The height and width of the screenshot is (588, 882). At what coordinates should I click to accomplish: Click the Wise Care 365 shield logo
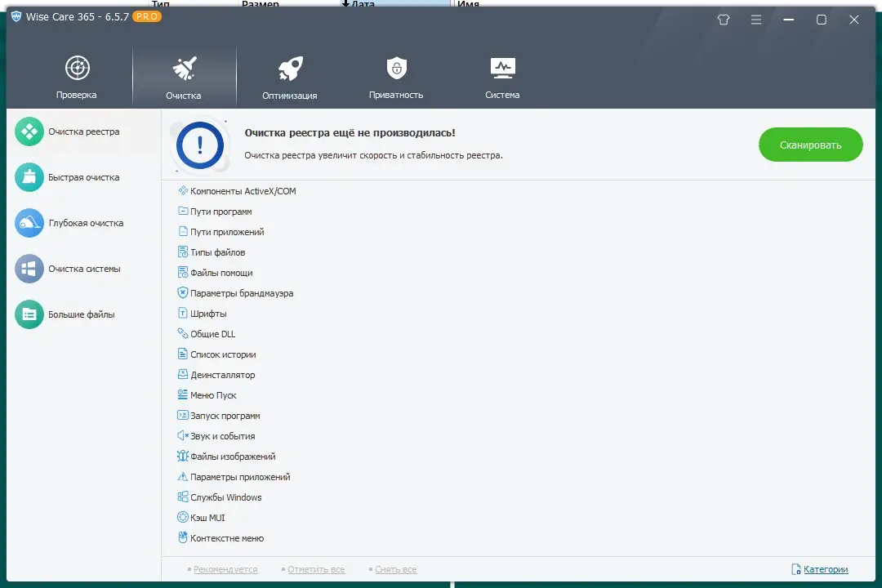tap(16, 16)
